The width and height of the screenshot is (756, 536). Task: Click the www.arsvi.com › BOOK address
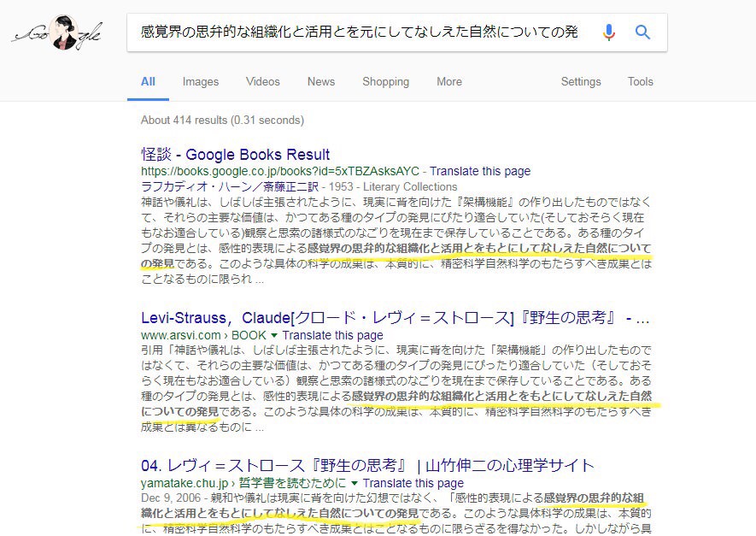[x=203, y=335]
